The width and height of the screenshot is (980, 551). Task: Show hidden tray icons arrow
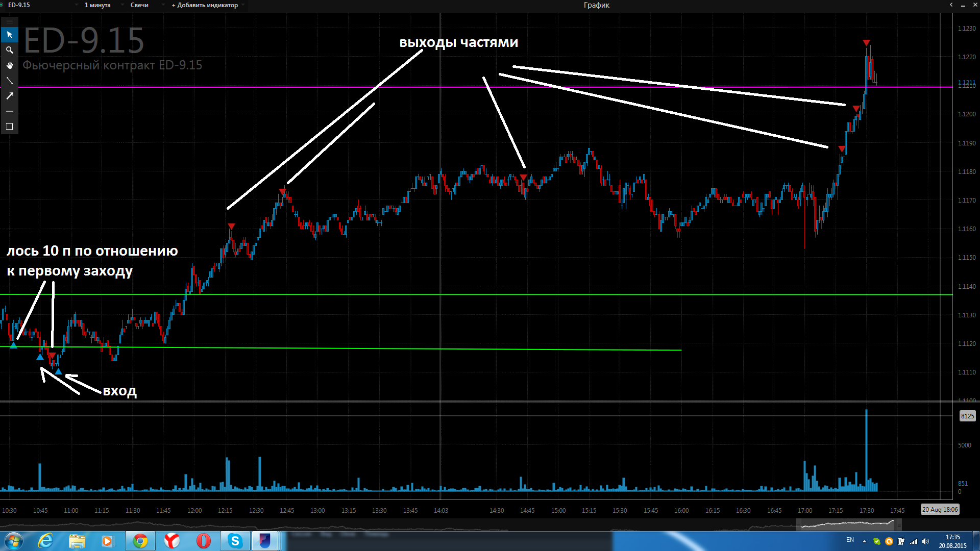click(x=864, y=541)
